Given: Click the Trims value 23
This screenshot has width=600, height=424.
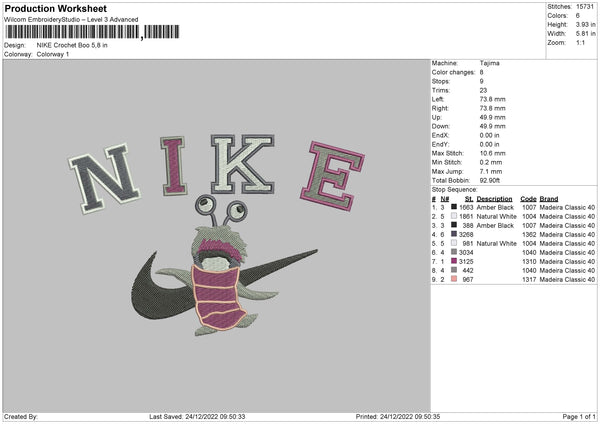Looking at the screenshot, I should [483, 90].
